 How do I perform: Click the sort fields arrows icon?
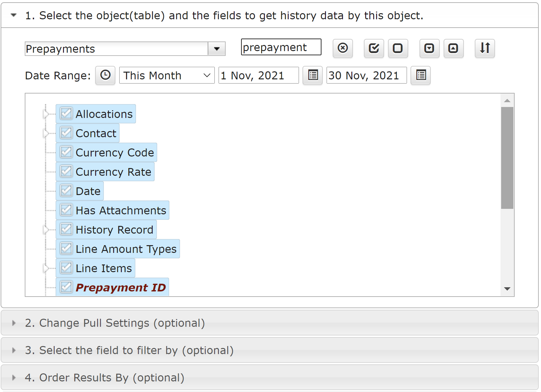(x=485, y=48)
